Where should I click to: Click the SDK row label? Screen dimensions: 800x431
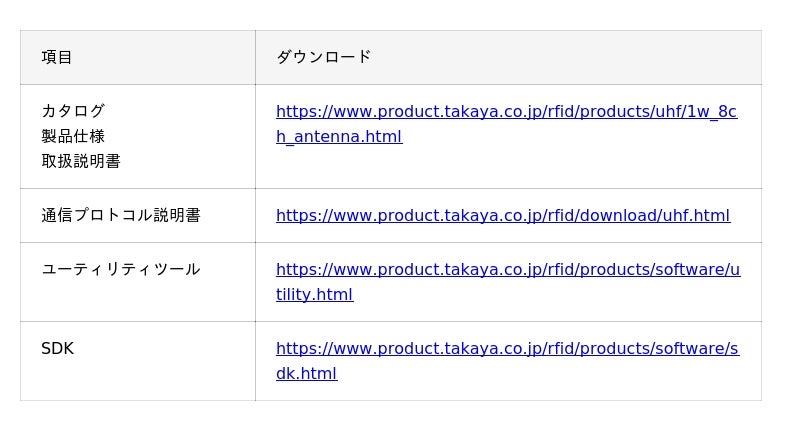(57, 349)
